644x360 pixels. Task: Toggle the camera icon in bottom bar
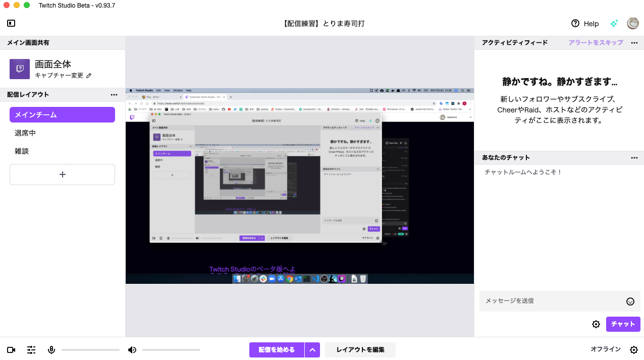point(11,350)
